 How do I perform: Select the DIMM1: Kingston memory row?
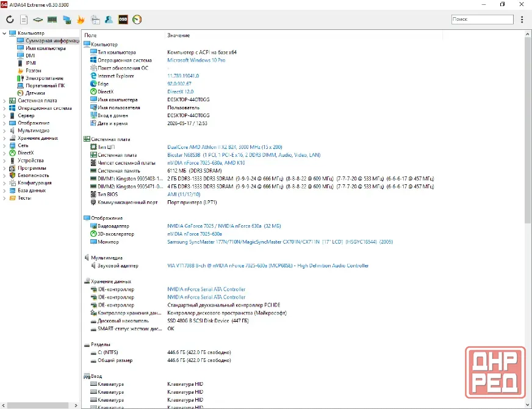(262, 178)
